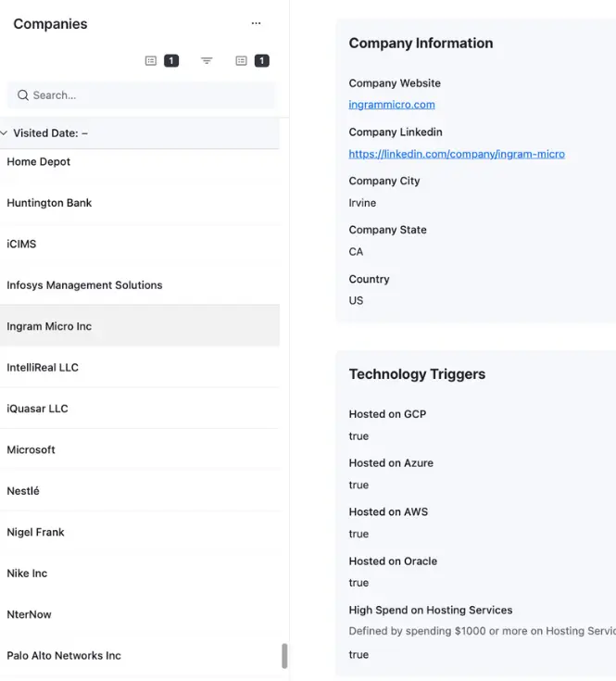This screenshot has height=681, width=616.
Task: Click the Company Linkedin field label
Action: (396, 132)
